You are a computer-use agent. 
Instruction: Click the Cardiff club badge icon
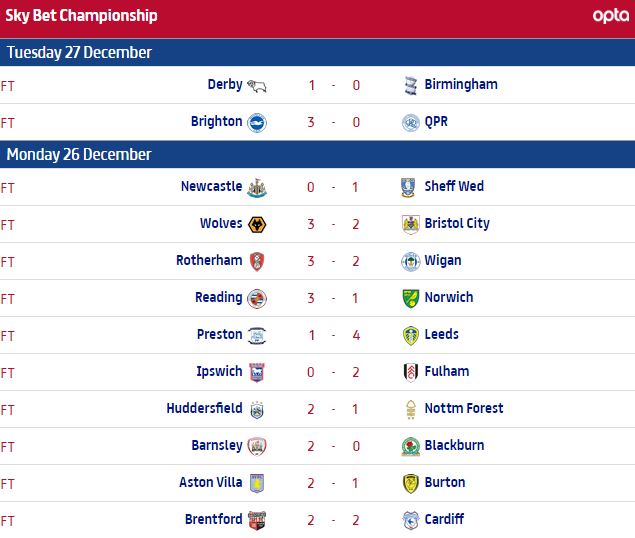point(409,521)
